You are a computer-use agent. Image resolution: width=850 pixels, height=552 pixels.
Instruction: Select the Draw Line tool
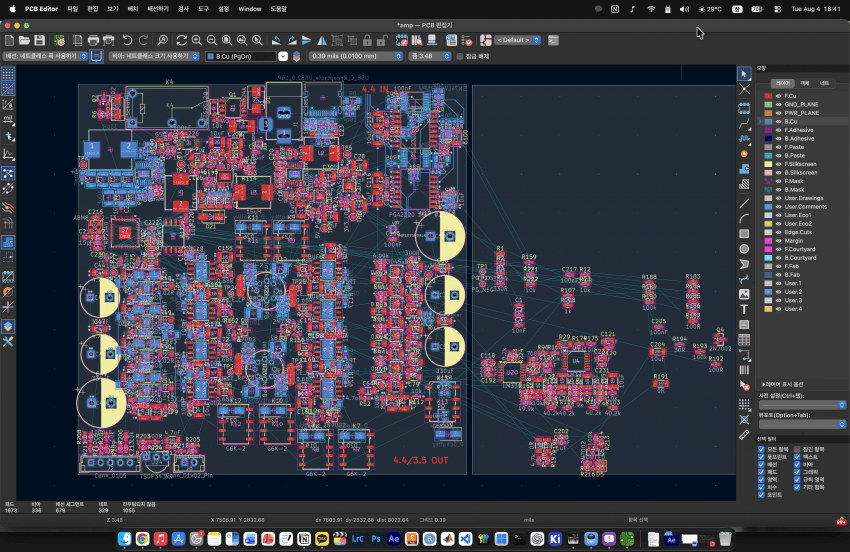pos(744,203)
